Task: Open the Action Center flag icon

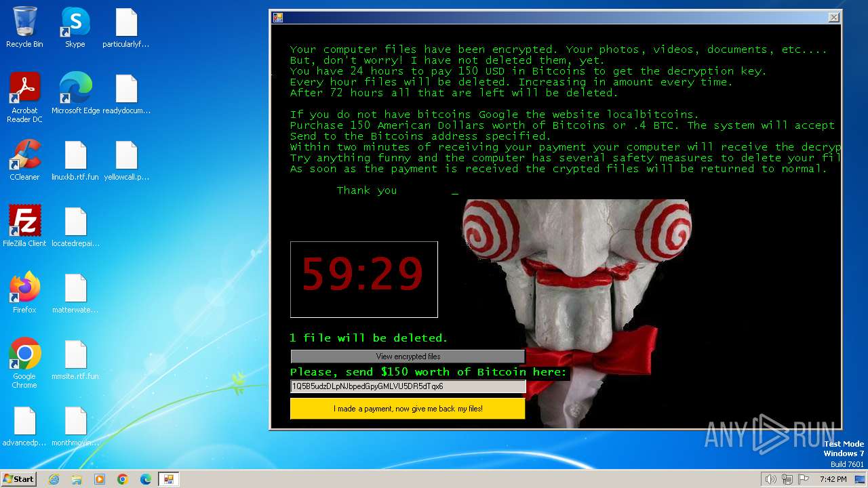Action: click(x=804, y=479)
